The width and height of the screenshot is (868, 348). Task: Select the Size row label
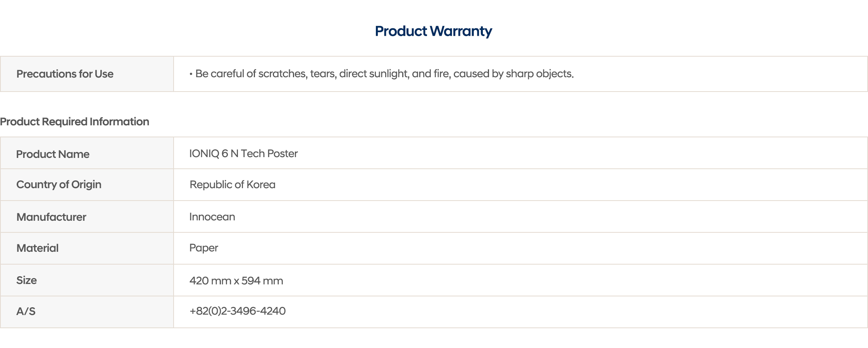tap(26, 280)
